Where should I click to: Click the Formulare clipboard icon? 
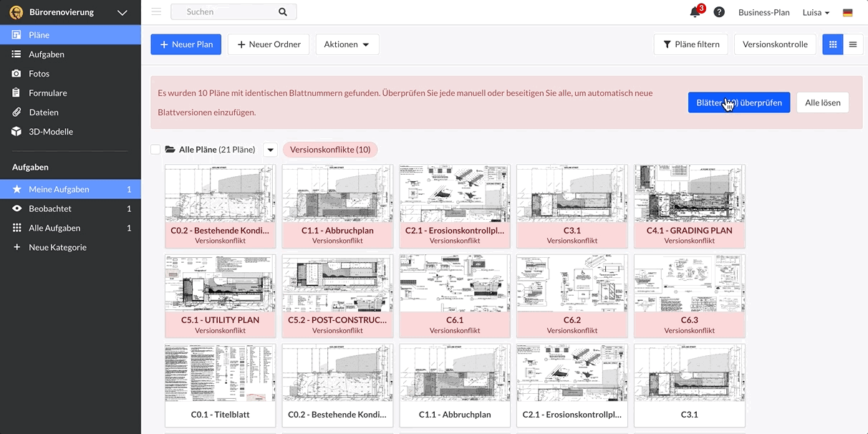click(16, 92)
